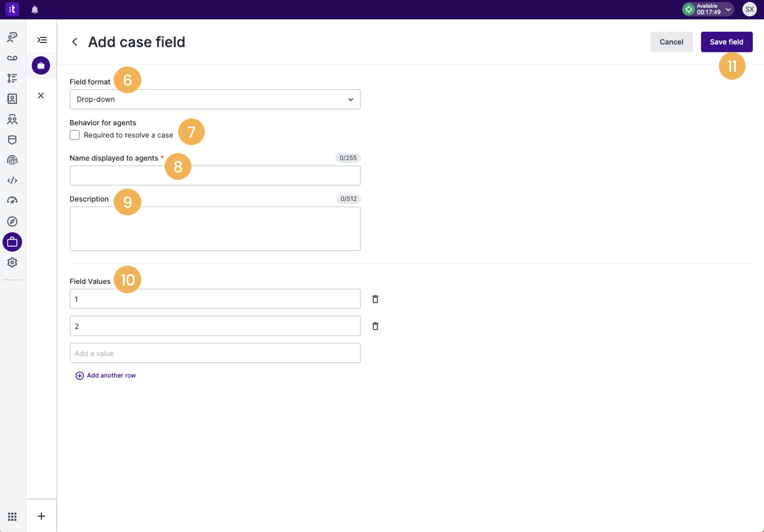Open the shield icon in the sidebar

[x=13, y=140]
